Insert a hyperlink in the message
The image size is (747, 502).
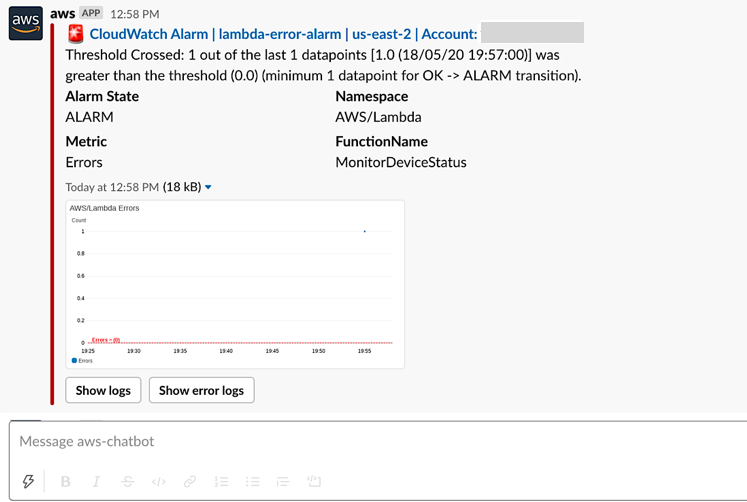pyautogui.click(x=190, y=482)
